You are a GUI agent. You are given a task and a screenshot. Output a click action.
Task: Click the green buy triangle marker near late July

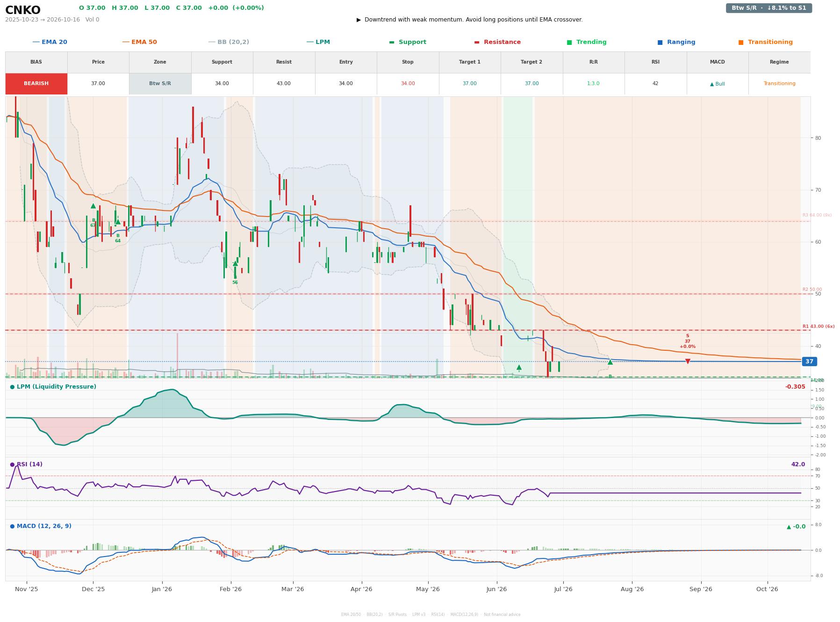[x=610, y=362]
